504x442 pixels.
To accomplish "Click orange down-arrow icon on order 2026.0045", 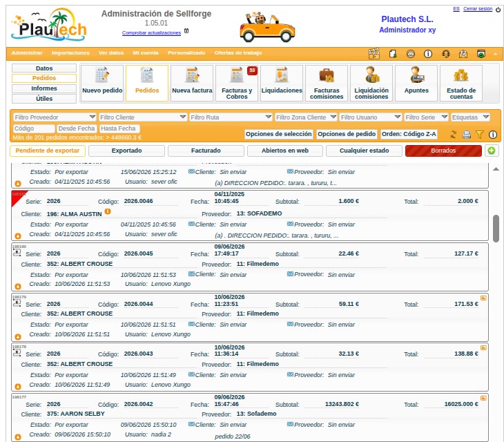I will pos(18,286).
